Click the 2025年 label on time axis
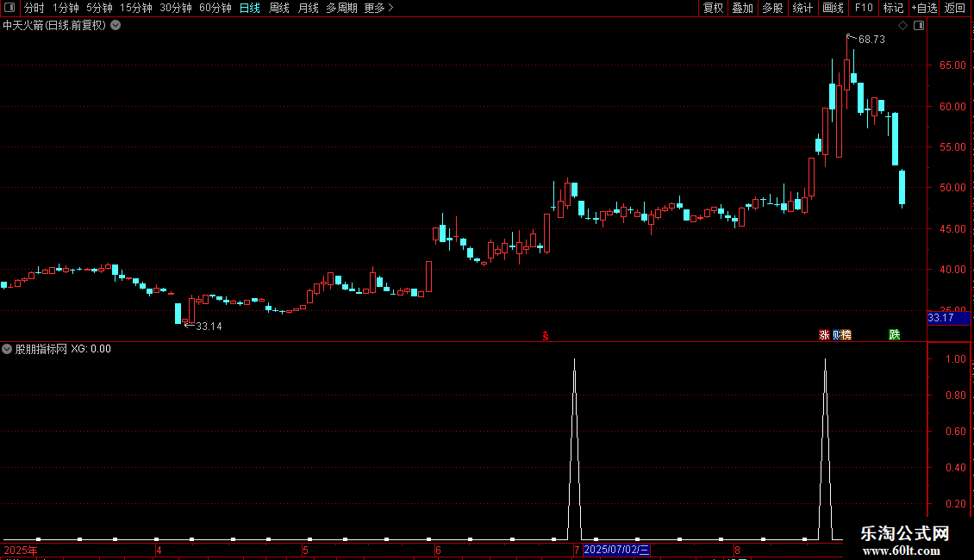The image size is (974, 560). (21, 550)
